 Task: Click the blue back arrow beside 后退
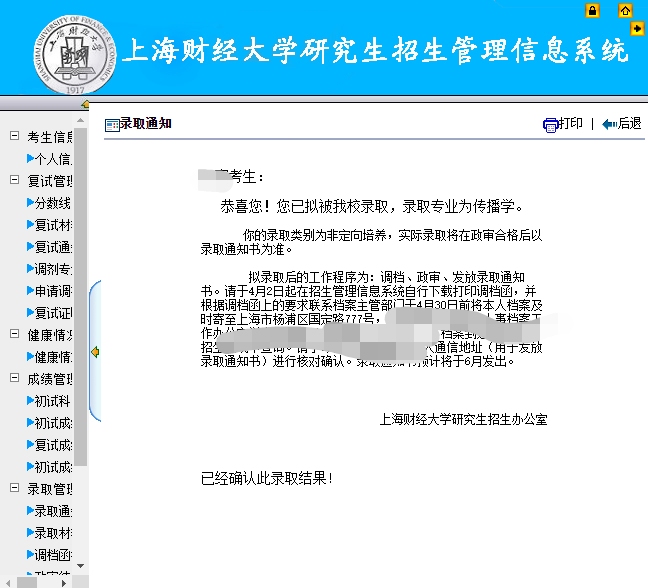coord(609,124)
